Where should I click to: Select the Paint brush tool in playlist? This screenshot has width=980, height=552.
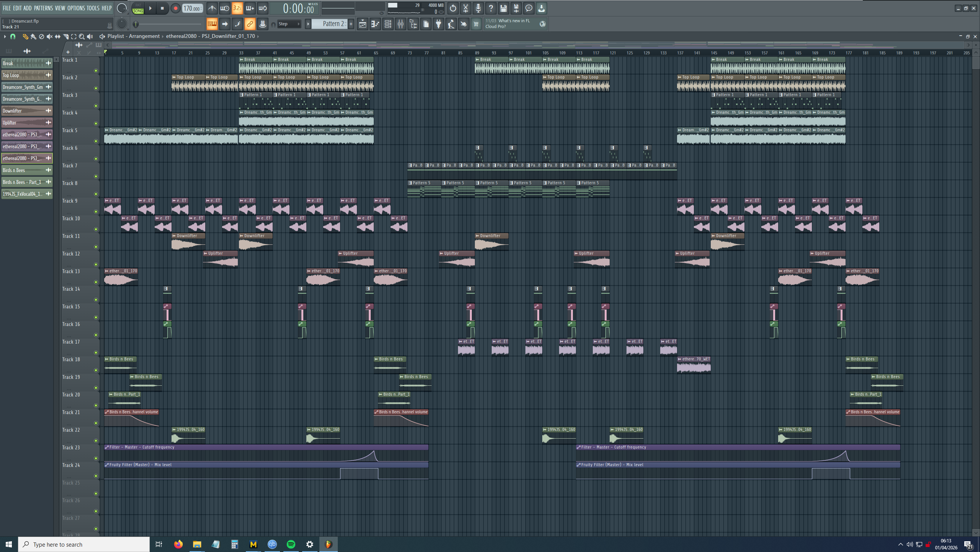click(33, 36)
